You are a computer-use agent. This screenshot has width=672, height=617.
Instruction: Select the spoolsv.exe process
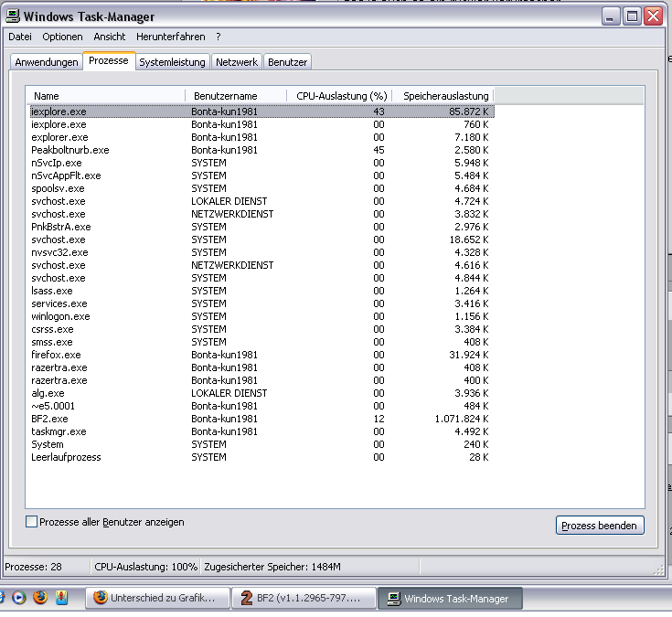click(x=261, y=188)
